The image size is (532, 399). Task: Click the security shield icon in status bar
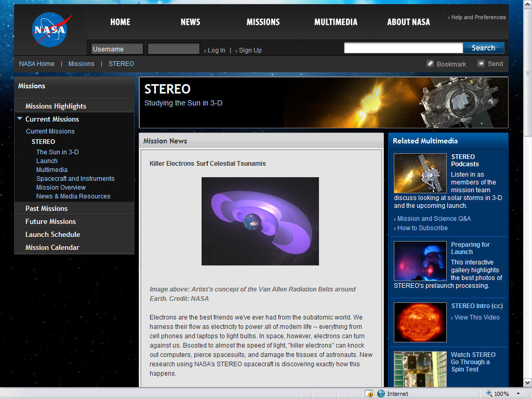[x=369, y=394]
